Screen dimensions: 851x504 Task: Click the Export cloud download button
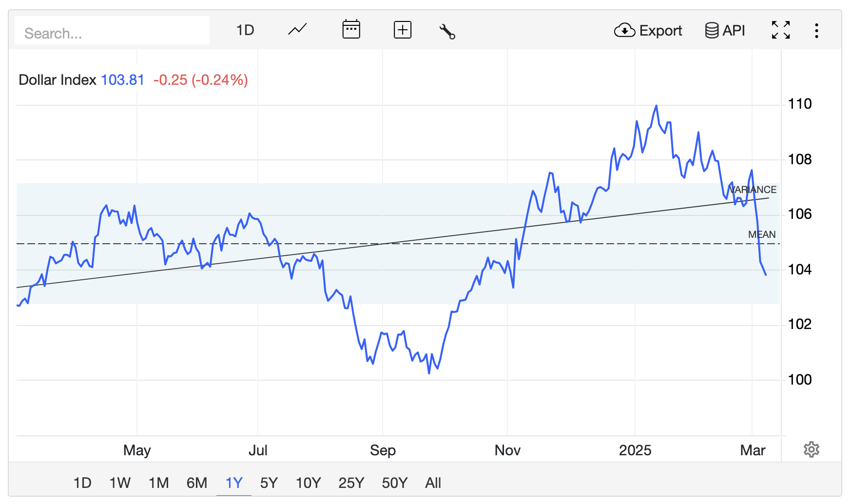(648, 31)
